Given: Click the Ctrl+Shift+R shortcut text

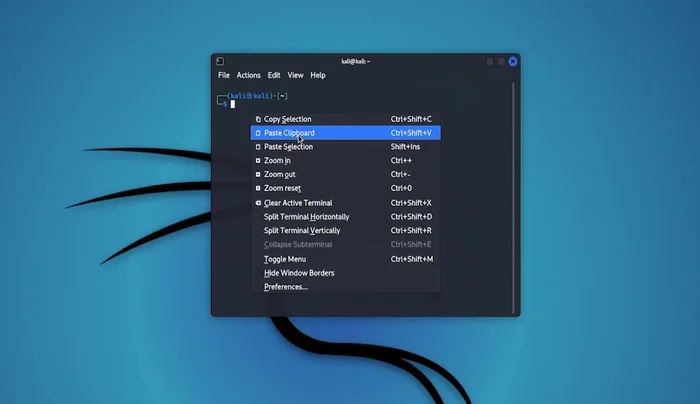Looking at the screenshot, I should click(x=411, y=231).
